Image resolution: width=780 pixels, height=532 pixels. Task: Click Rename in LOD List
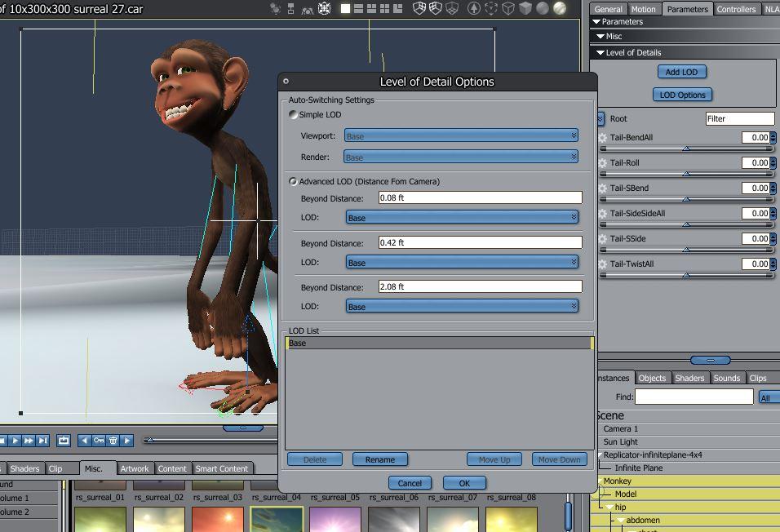coord(380,459)
